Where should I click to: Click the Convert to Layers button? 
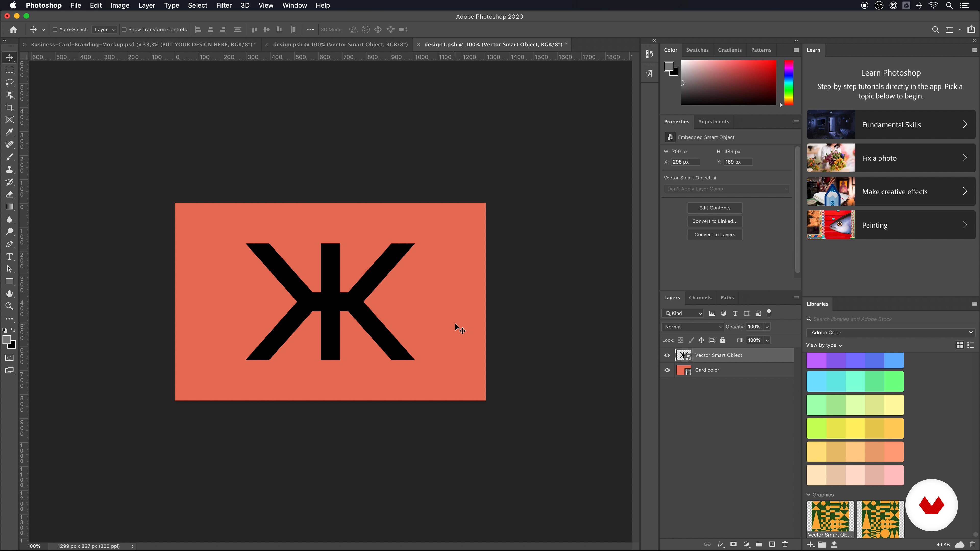coord(715,235)
